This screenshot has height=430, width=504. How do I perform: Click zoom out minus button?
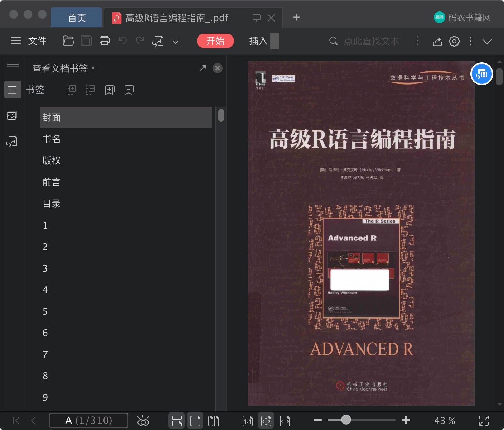[x=318, y=420]
